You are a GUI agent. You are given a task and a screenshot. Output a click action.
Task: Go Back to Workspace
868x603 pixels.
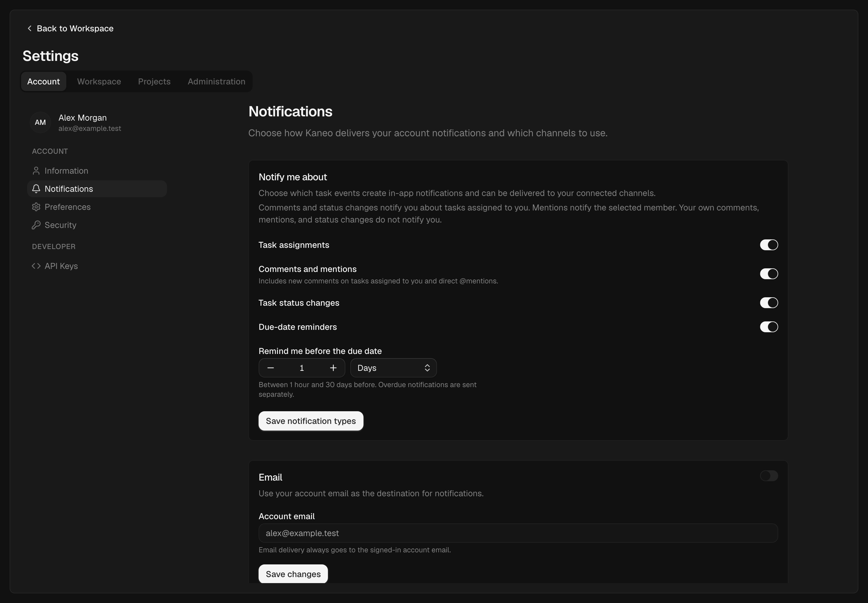(70, 28)
